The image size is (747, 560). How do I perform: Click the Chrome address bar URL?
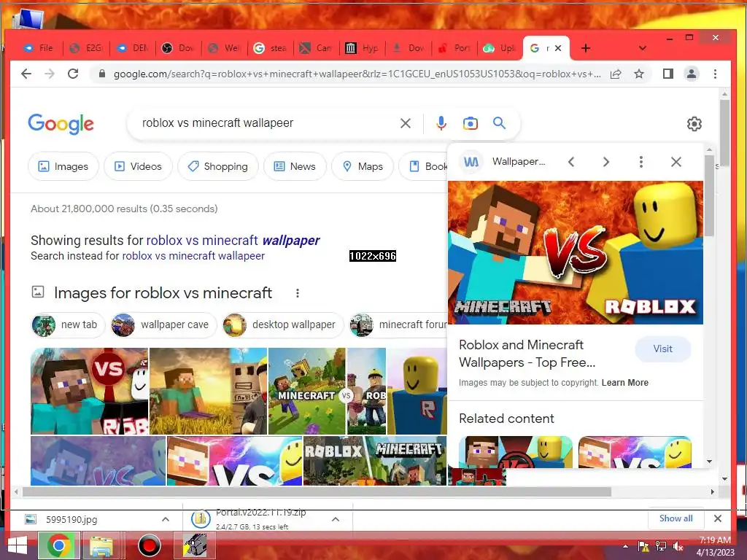pyautogui.click(x=357, y=74)
